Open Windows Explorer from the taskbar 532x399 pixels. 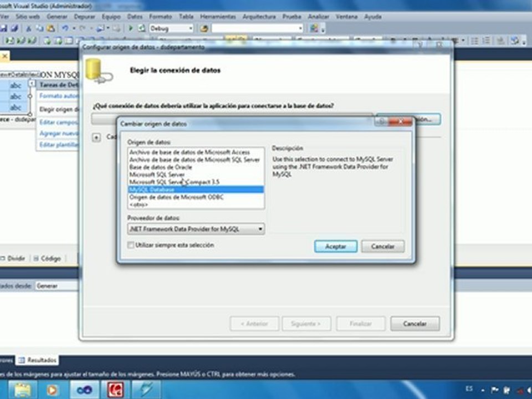click(x=22, y=390)
